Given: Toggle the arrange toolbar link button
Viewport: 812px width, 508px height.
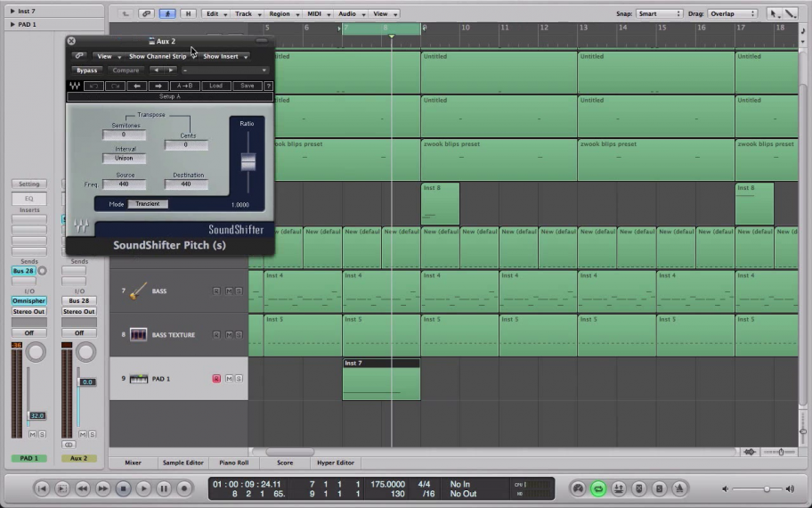Looking at the screenshot, I should 147,13.
